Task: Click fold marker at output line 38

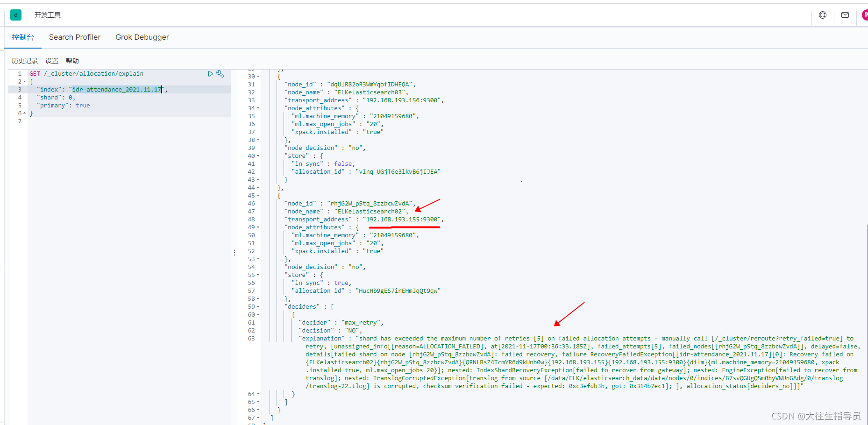Action: coord(258,140)
